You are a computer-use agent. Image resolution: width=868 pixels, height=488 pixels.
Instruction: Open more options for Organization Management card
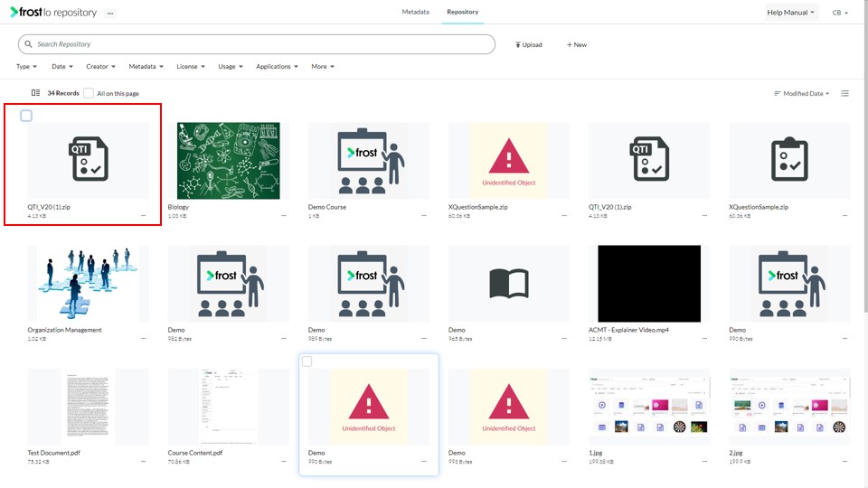(144, 339)
